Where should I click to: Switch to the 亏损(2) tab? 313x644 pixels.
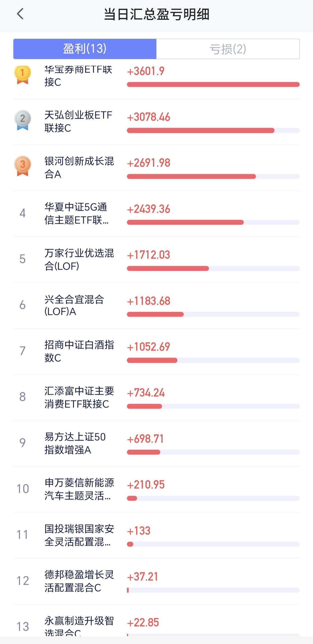coord(228,49)
